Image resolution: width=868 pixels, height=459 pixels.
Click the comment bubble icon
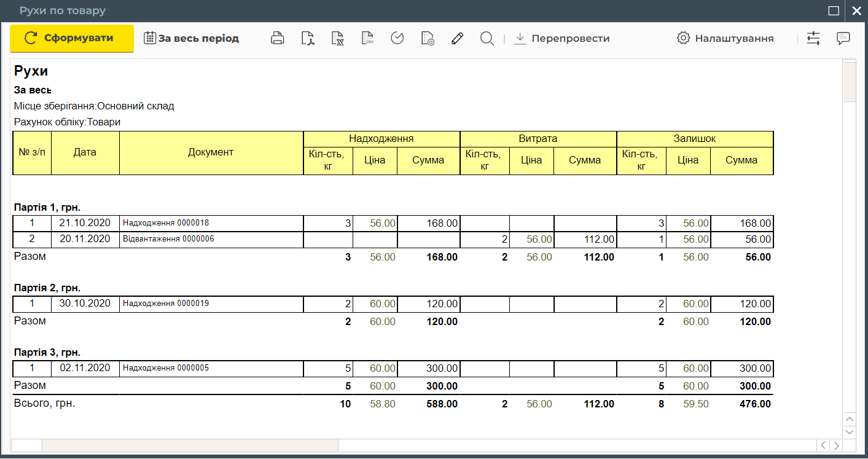pos(843,38)
